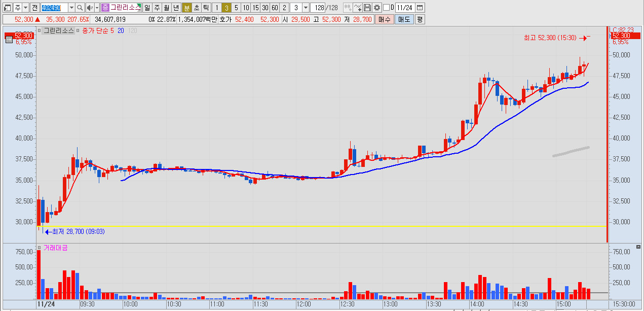
Task: Click the 종가 단순 moving average label
Action: (x=95, y=30)
